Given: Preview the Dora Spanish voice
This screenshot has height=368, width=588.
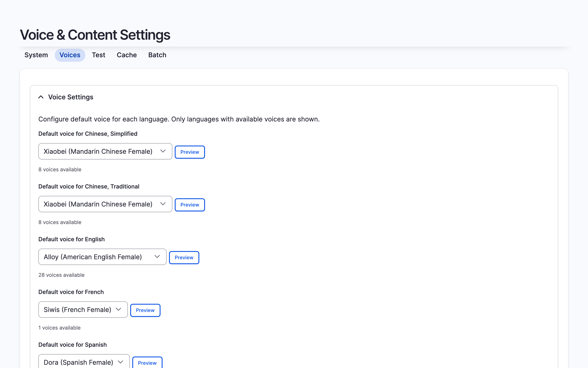Looking at the screenshot, I should point(147,363).
